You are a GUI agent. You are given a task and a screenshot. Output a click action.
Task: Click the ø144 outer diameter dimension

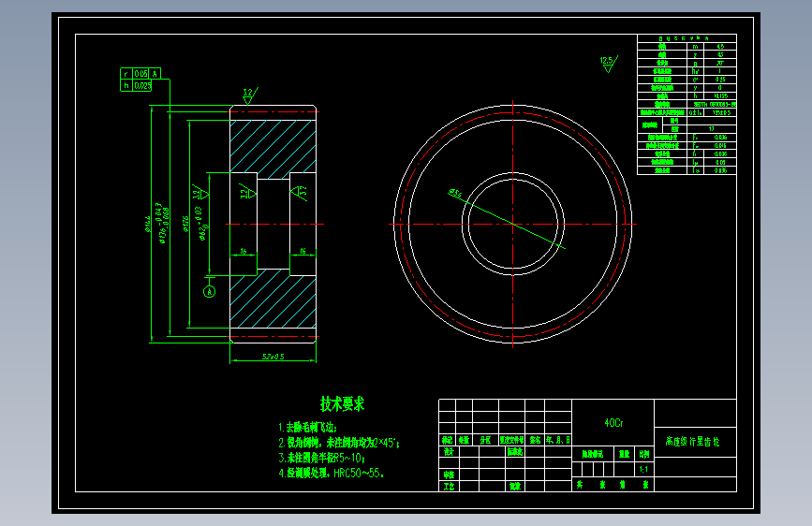click(x=147, y=225)
